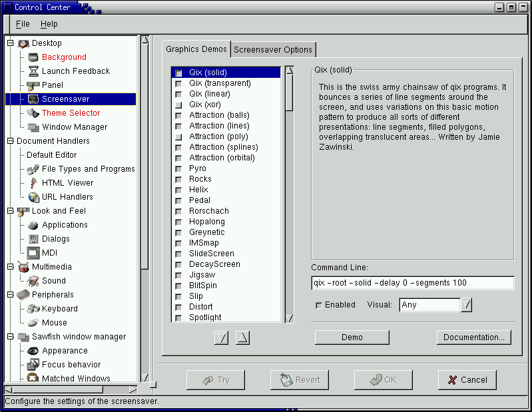Viewport: 532px width, 412px height.
Task: Collapse the Sawfish window manager node
Action: click(x=10, y=337)
